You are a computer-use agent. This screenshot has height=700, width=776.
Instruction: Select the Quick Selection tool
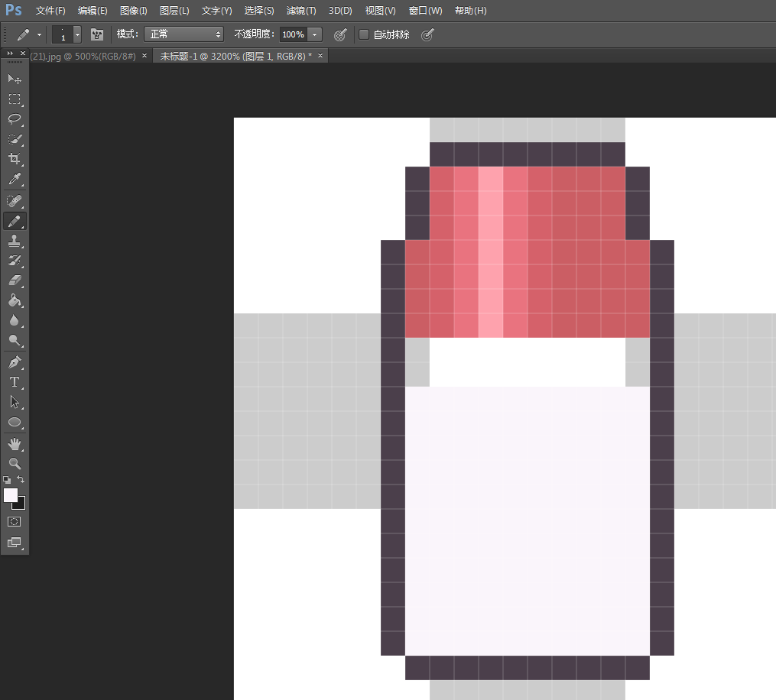click(x=15, y=139)
